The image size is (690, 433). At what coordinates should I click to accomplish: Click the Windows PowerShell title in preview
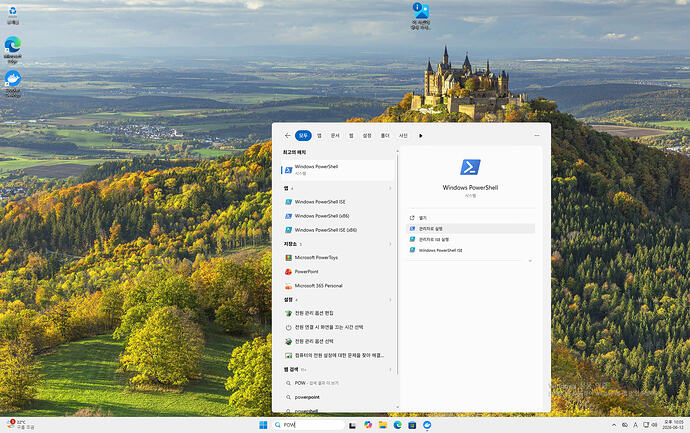470,187
